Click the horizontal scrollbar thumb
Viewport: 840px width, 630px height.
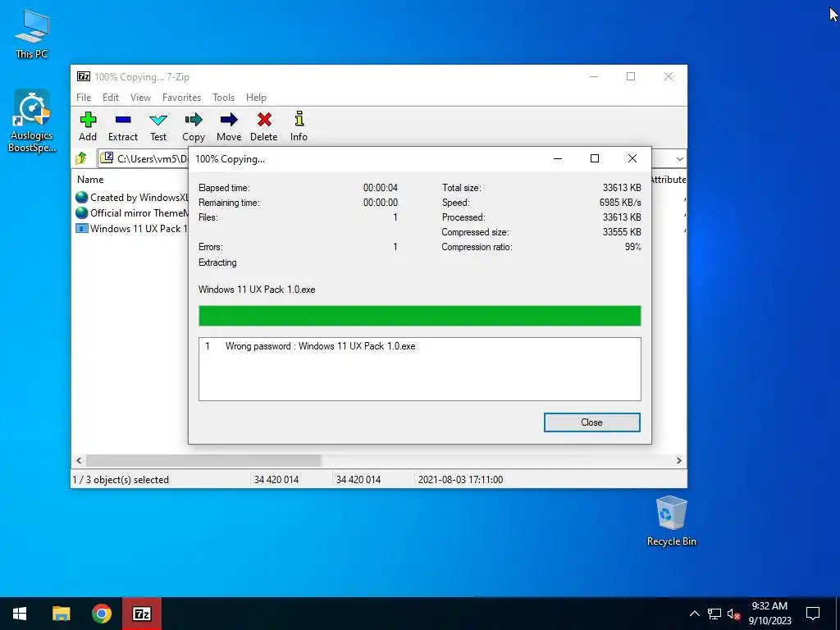point(203,460)
